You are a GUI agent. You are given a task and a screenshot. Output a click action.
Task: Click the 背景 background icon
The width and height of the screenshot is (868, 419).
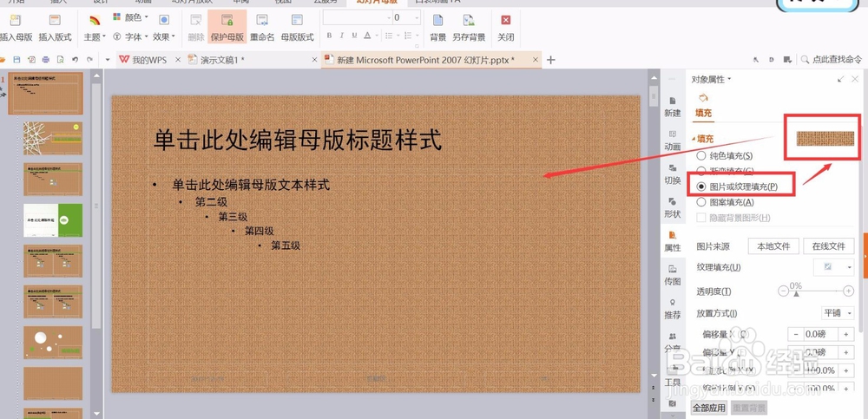pos(437,21)
